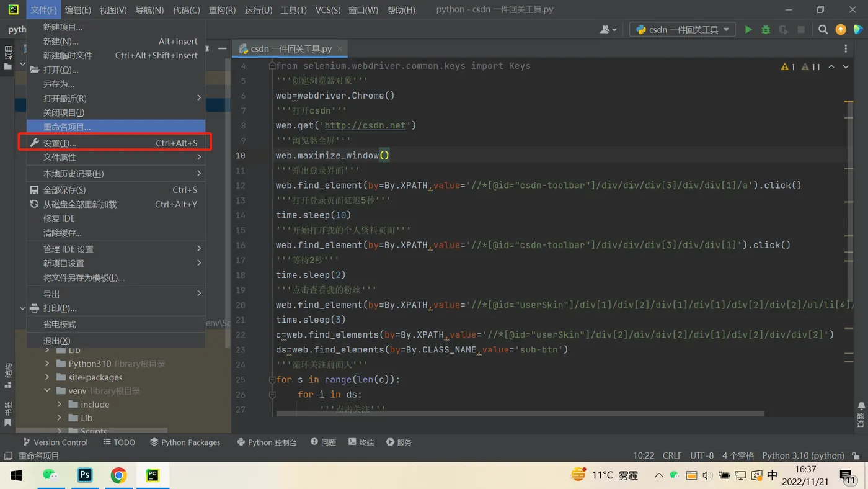Viewport: 868px width, 489px height.
Task: Open the VCS(S) menu in menu bar
Action: click(x=327, y=10)
